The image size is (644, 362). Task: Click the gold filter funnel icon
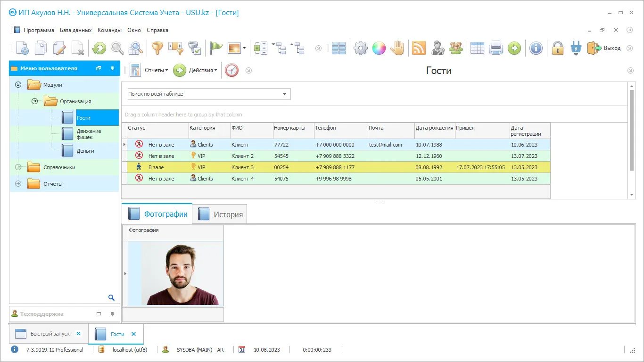[157, 48]
